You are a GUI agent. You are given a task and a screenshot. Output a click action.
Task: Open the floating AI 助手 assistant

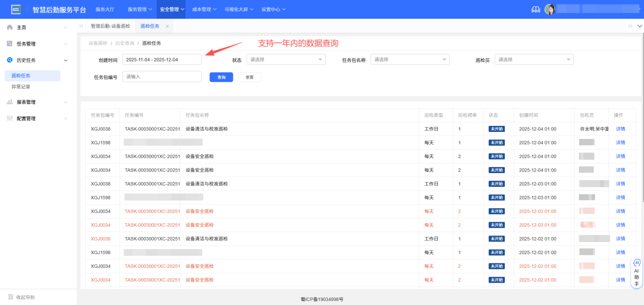tap(636, 273)
